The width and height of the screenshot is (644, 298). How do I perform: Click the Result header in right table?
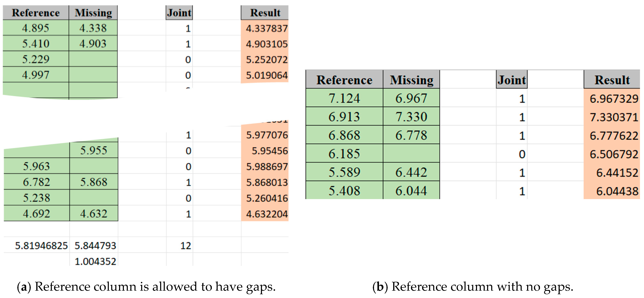(x=612, y=80)
